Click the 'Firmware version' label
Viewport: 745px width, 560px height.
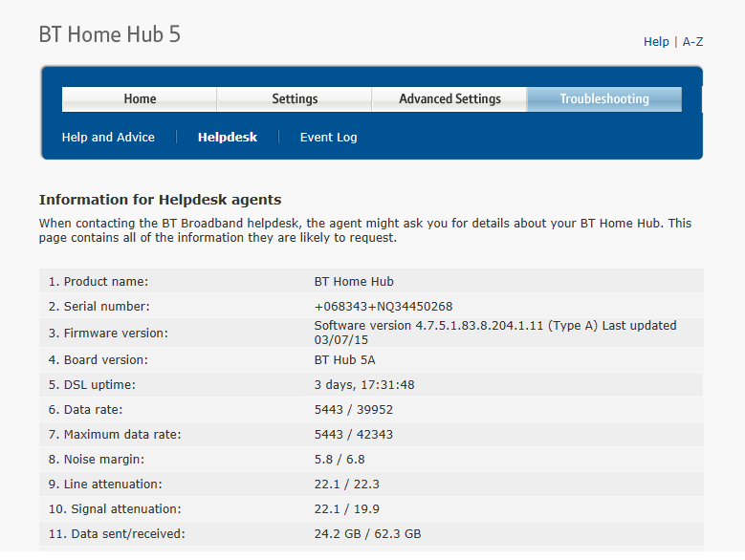point(108,334)
